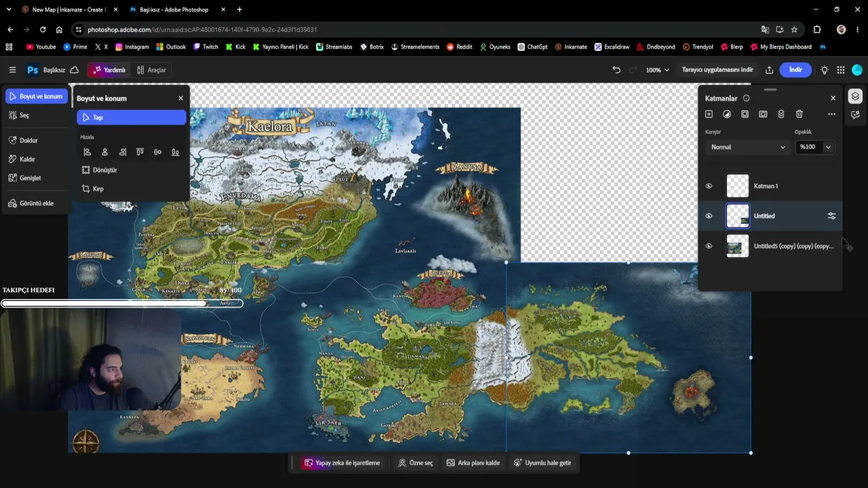Click the layer frame icon in Katmanlar toolbar

point(745,114)
